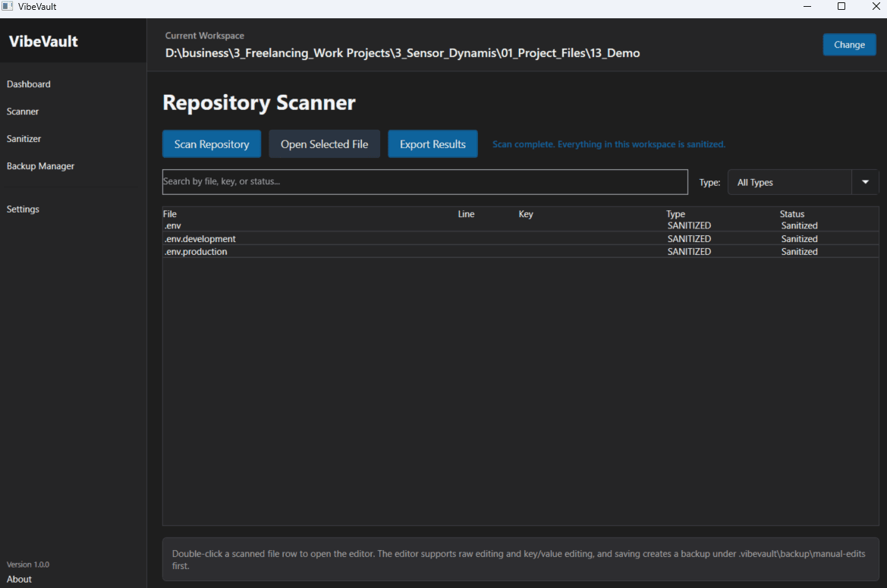
Task: Open the Dashboard section
Action: click(29, 83)
